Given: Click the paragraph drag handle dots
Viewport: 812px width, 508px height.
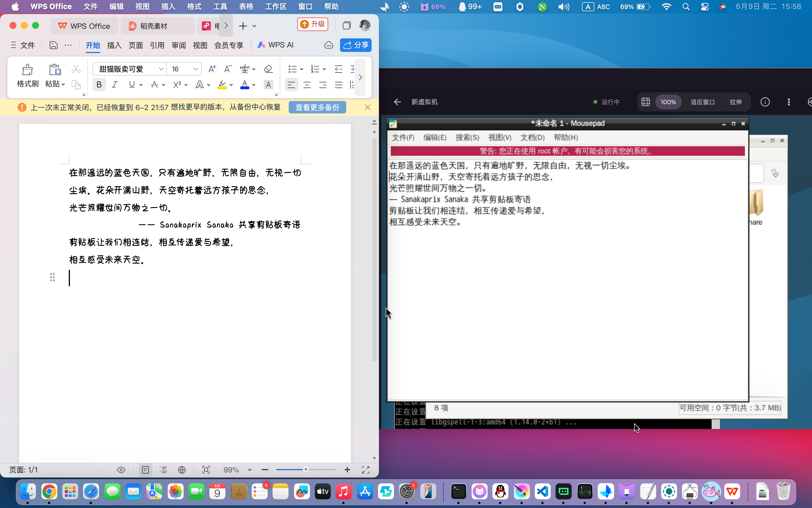Looking at the screenshot, I should pyautogui.click(x=52, y=277).
